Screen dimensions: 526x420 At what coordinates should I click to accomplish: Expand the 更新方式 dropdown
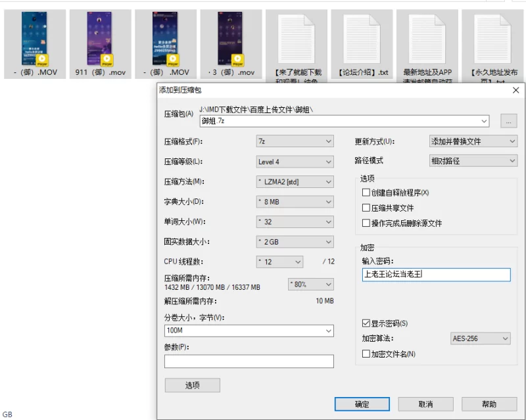(x=473, y=141)
